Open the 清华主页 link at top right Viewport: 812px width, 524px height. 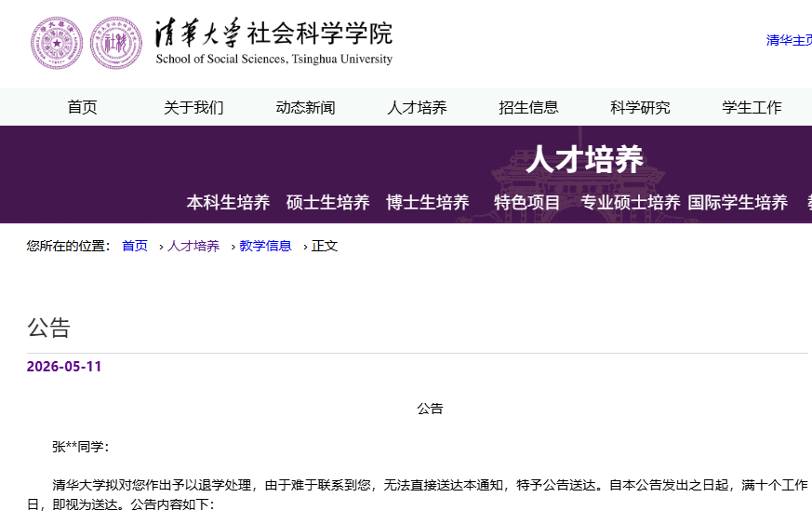pos(789,40)
